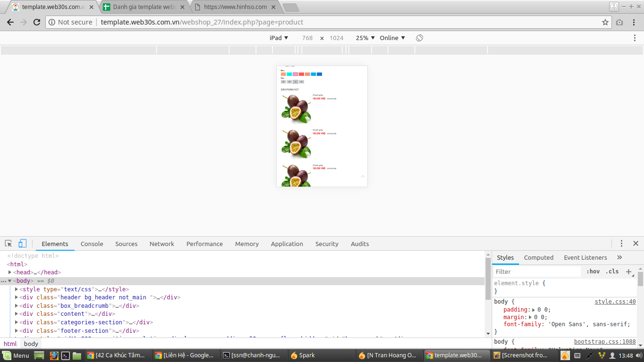Viewport: 644px width, 362px height.
Task: Click the site info Not secure icon
Action: 52,22
